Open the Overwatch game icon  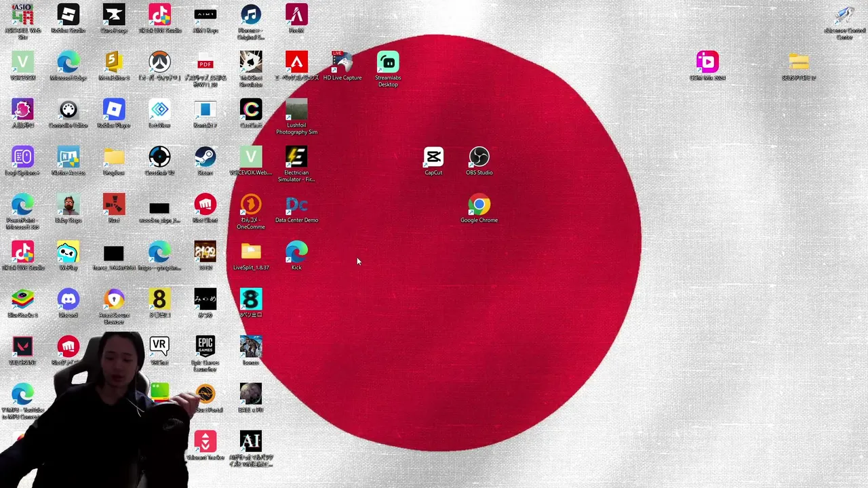point(159,62)
